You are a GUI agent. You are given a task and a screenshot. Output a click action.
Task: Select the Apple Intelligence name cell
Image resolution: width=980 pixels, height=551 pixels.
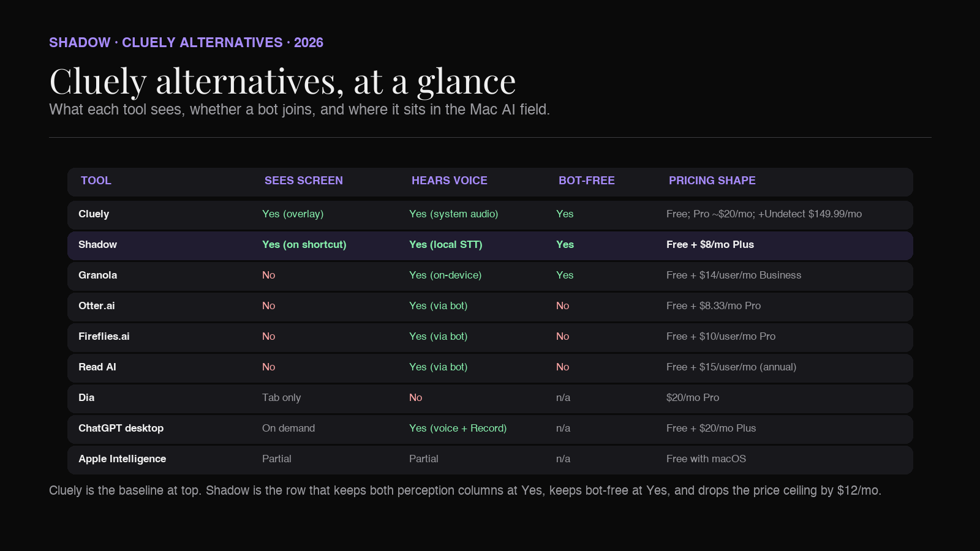pos(122,459)
